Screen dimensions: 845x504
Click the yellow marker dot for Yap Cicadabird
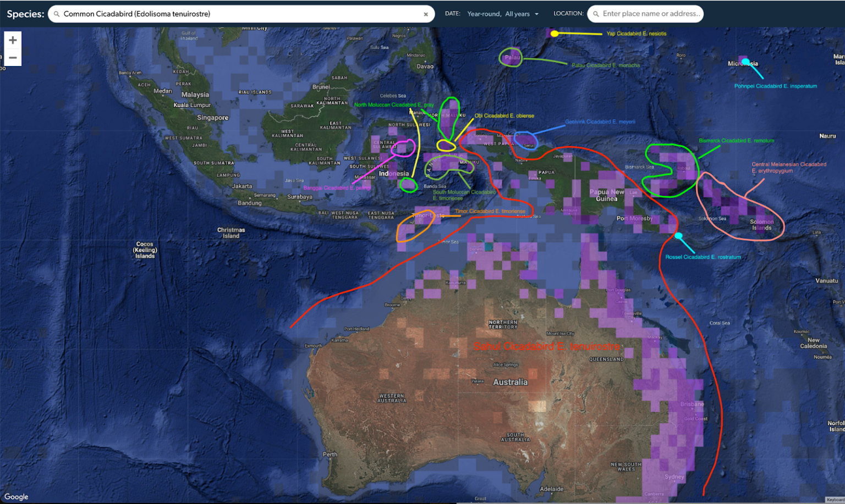[x=554, y=33]
